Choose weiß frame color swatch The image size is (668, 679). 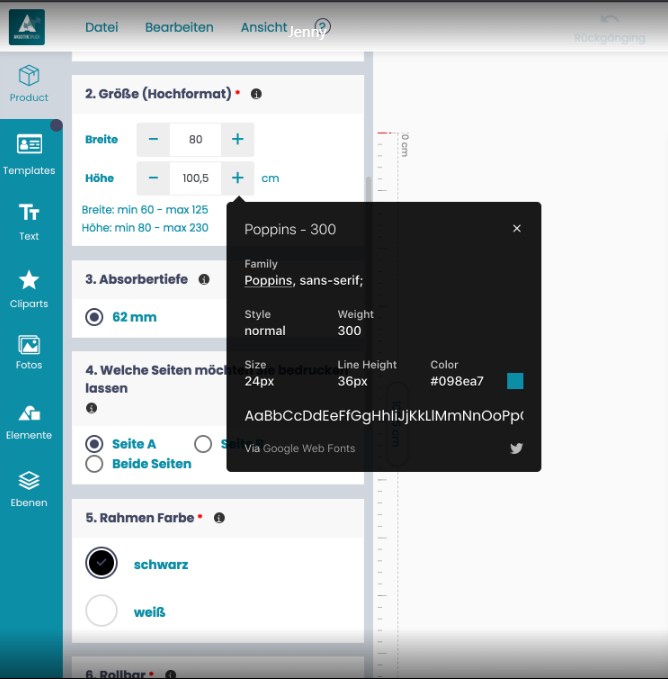click(x=101, y=611)
